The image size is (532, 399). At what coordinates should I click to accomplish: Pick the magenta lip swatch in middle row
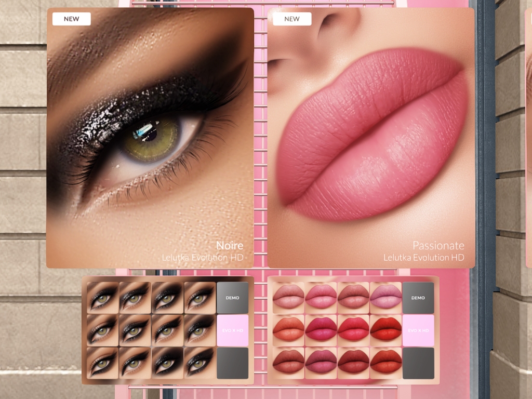tap(321, 330)
